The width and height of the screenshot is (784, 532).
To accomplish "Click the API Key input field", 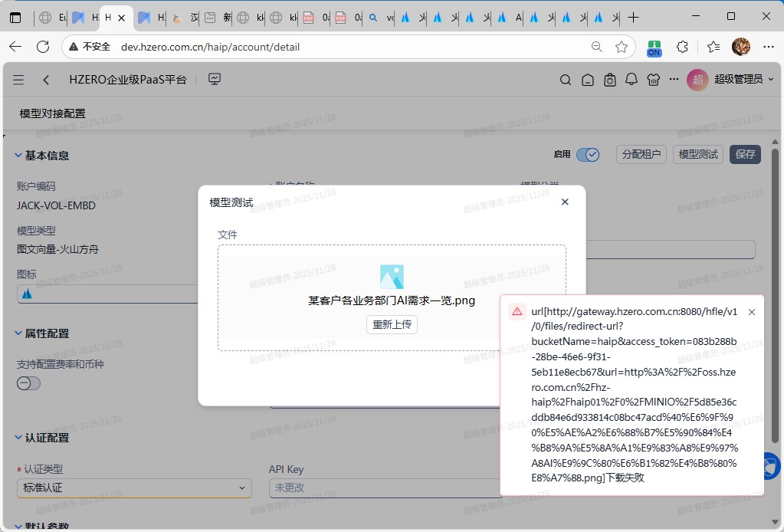I will pos(383,488).
